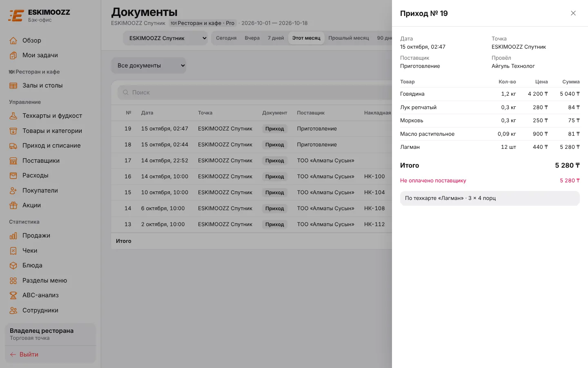This screenshot has height=368, width=588.
Task: Click the Точка column header
Action: point(205,113)
